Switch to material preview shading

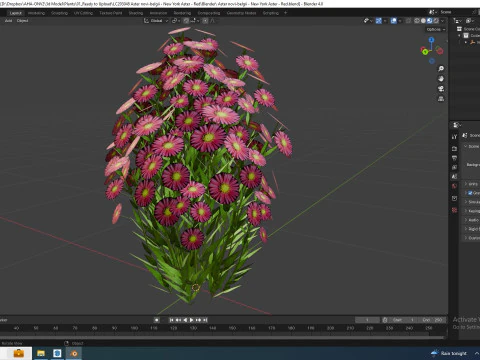click(430, 21)
